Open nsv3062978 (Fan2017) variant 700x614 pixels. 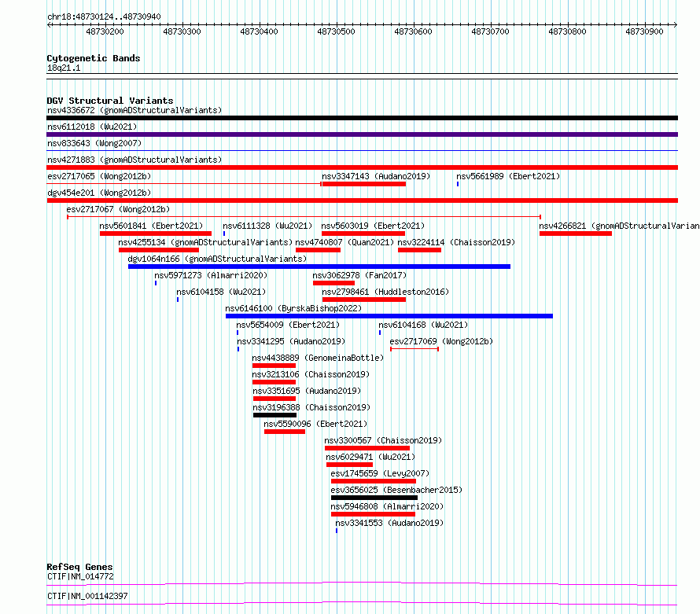(x=359, y=275)
